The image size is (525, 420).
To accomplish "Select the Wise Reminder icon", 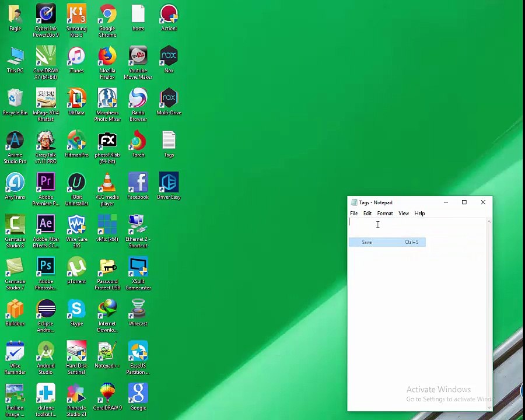I will (x=15, y=352).
